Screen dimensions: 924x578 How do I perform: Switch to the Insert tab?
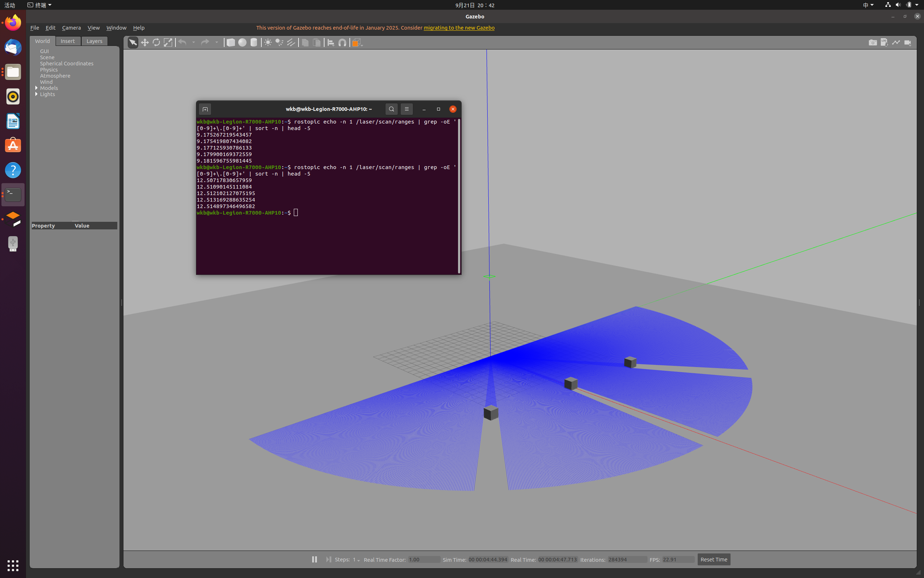click(67, 41)
